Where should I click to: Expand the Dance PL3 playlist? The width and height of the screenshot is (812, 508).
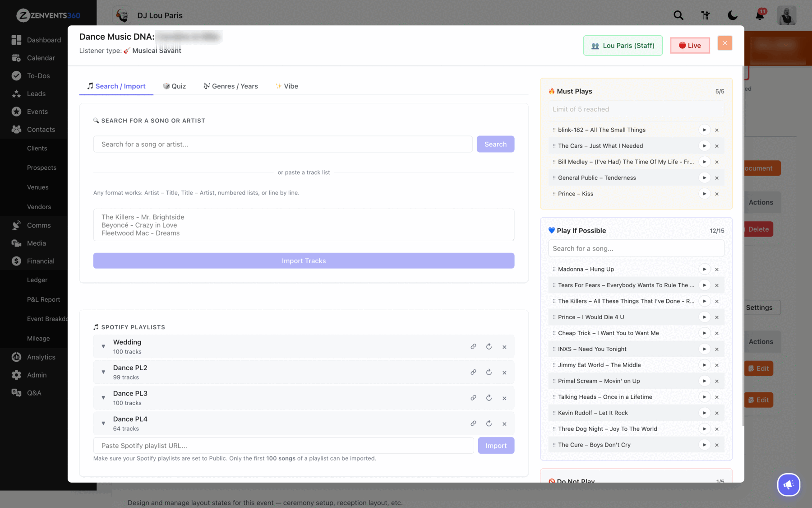tap(103, 398)
